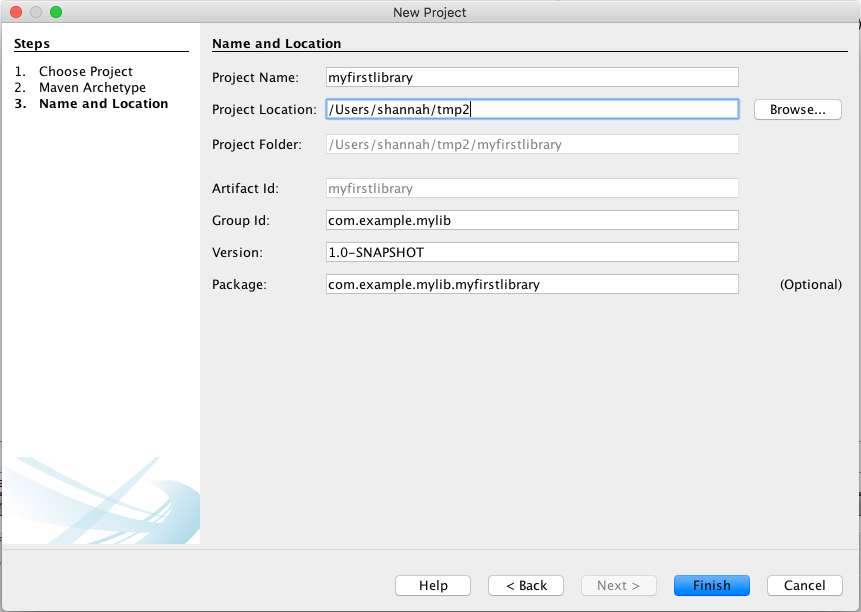The width and height of the screenshot is (861, 612).
Task: Click the grayed-out Project Folder field
Action: (x=530, y=144)
